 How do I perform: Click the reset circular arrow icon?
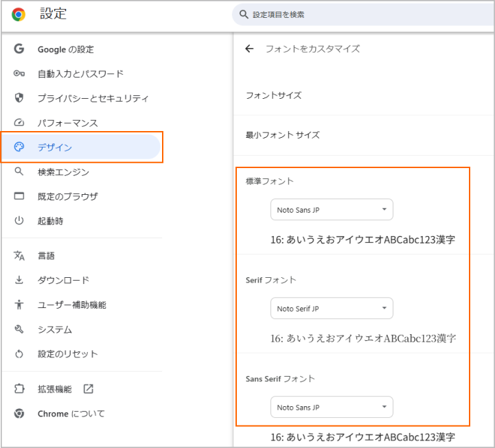(x=19, y=354)
